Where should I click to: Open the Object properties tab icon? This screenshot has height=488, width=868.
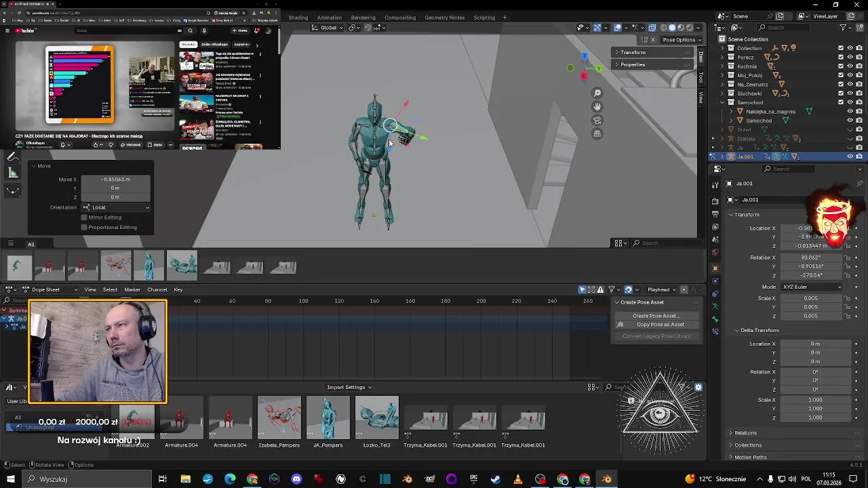715,268
